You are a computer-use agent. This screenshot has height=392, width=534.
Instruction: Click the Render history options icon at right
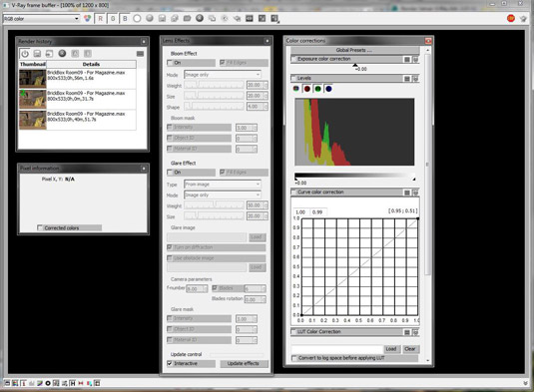pyautogui.click(x=140, y=54)
